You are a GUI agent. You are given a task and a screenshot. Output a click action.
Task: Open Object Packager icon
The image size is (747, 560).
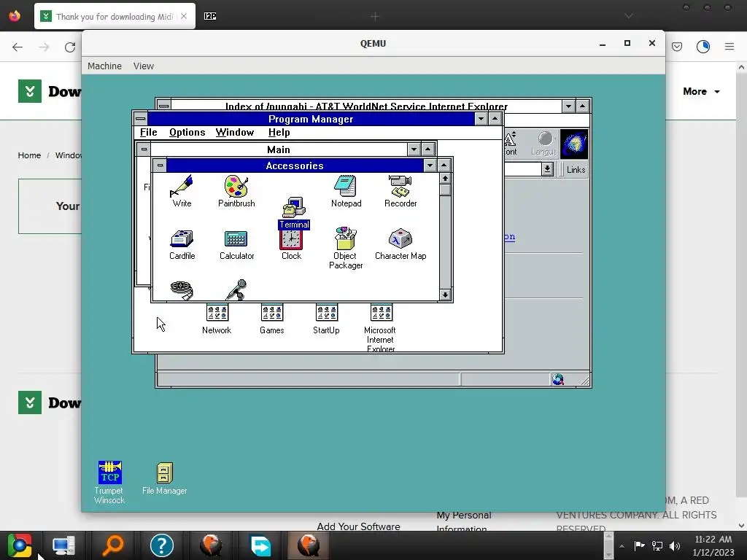(x=346, y=248)
